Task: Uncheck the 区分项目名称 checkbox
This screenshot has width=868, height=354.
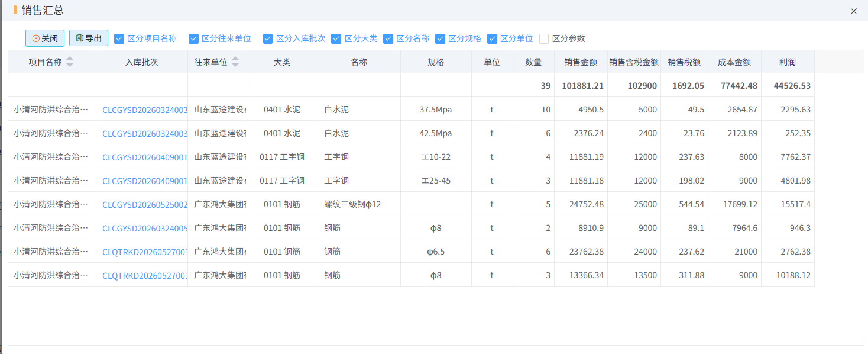Action: 119,38
